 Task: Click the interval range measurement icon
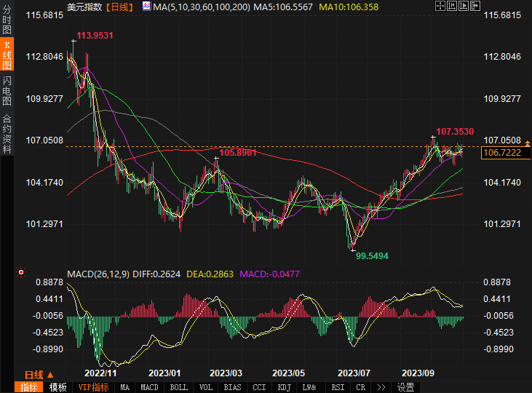[450, 7]
